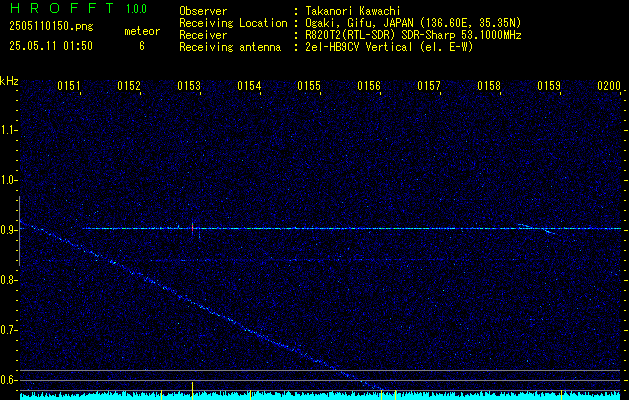
Task: Click the 0.6 kHz frequency label
Action: pyautogui.click(x=8, y=380)
